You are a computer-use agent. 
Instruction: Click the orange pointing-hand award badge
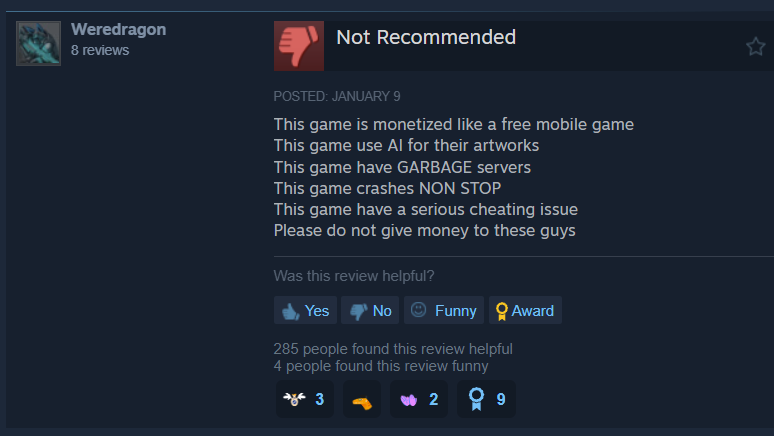click(x=362, y=399)
